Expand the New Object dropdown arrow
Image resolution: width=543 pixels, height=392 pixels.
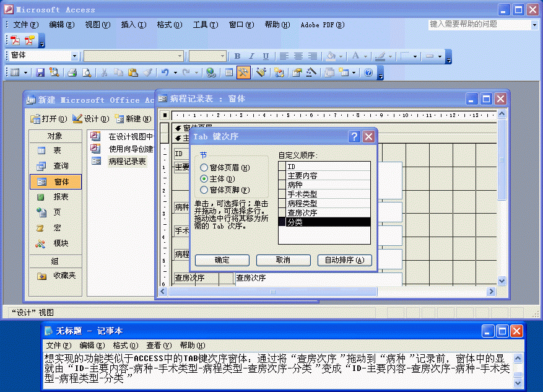tap(354, 72)
